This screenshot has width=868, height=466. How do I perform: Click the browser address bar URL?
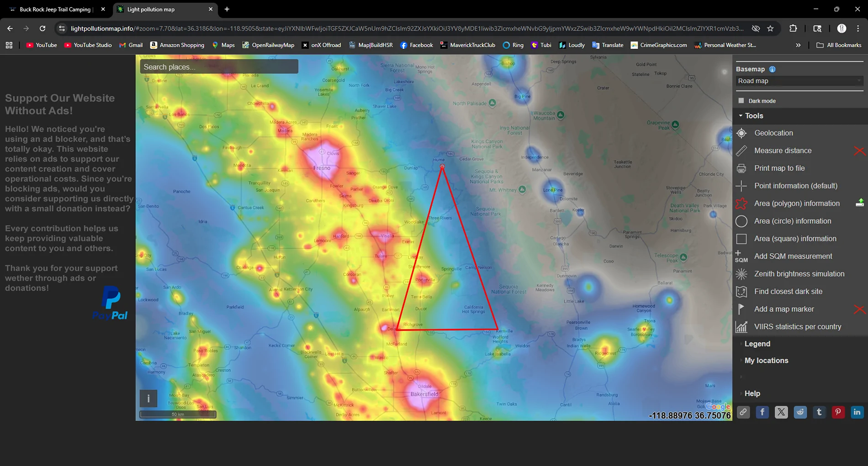pos(407,28)
